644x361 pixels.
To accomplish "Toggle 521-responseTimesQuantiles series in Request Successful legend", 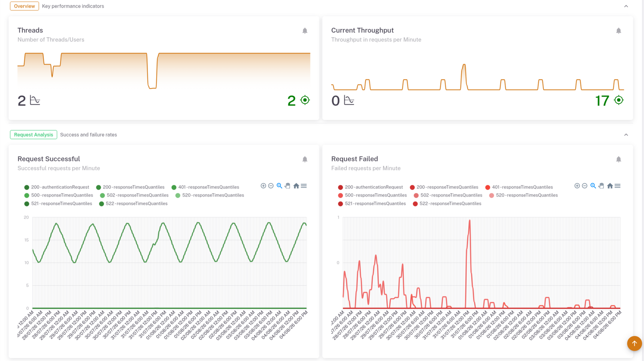I will [x=58, y=203].
